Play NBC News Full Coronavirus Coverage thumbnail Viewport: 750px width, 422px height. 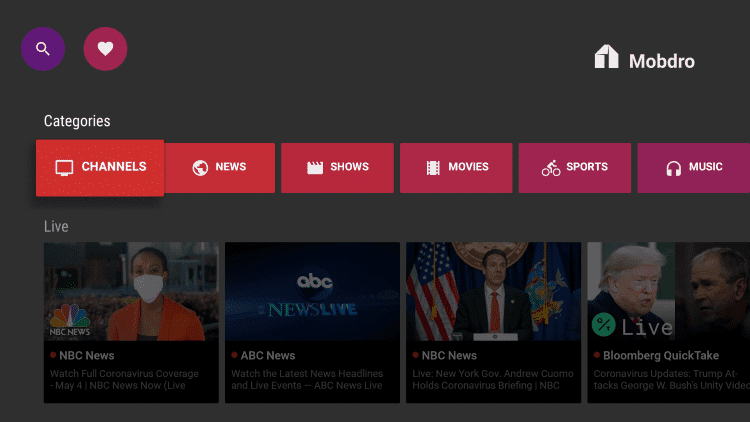click(131, 291)
